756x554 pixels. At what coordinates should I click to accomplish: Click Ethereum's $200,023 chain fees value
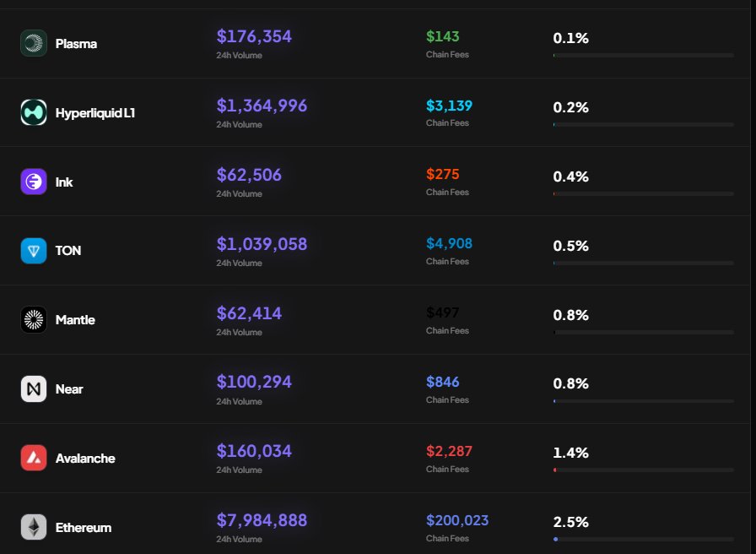[x=457, y=520]
